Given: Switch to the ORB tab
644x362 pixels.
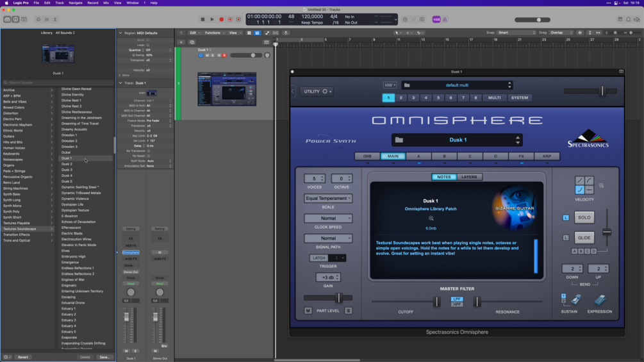Looking at the screenshot, I should [367, 156].
